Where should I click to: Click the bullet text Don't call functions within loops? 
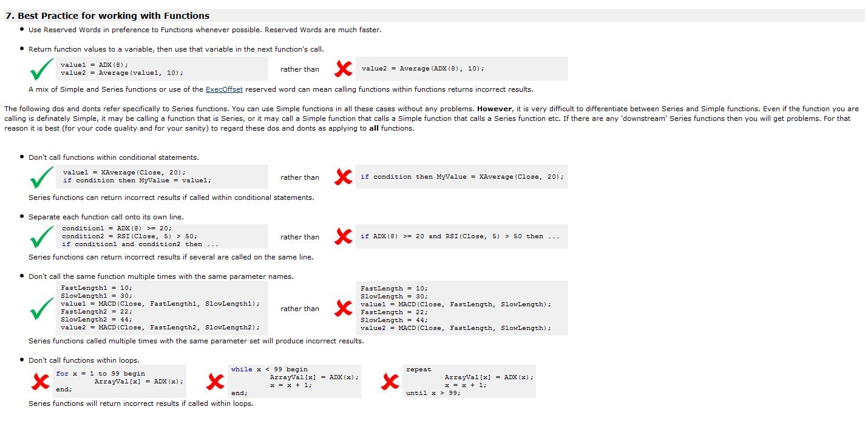84,360
